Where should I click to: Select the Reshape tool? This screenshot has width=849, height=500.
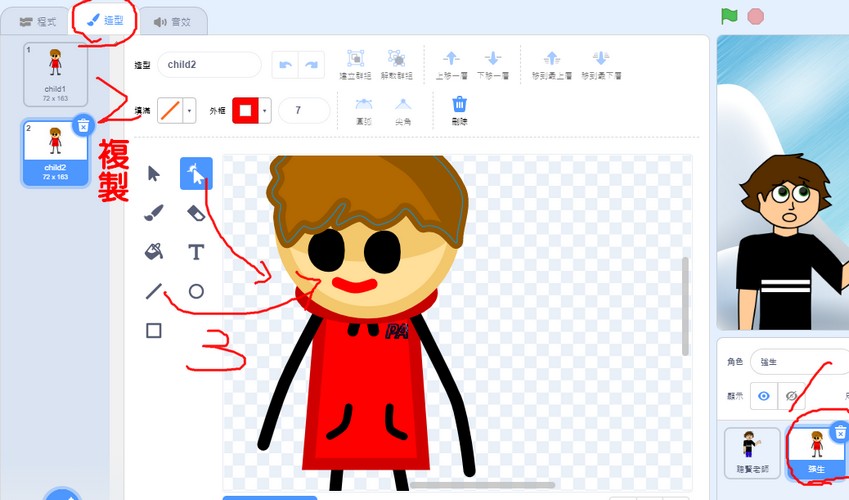pos(196,174)
